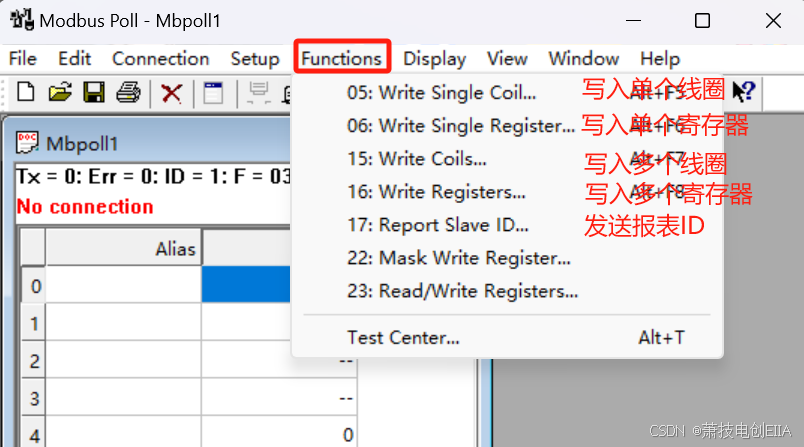Open the Window menu
Viewport: 804px width, 447px height.
point(584,58)
